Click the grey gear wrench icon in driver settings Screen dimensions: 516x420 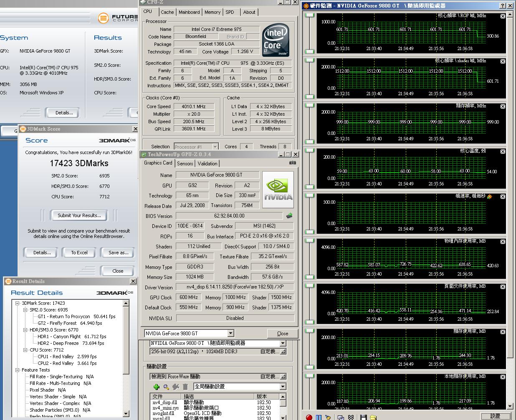tap(176, 387)
